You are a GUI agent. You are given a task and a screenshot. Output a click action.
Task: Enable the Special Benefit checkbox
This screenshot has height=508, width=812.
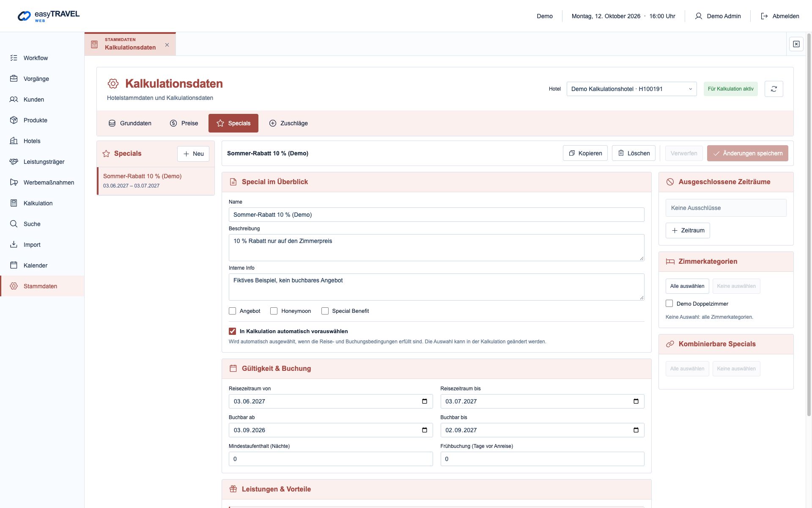tap(325, 311)
